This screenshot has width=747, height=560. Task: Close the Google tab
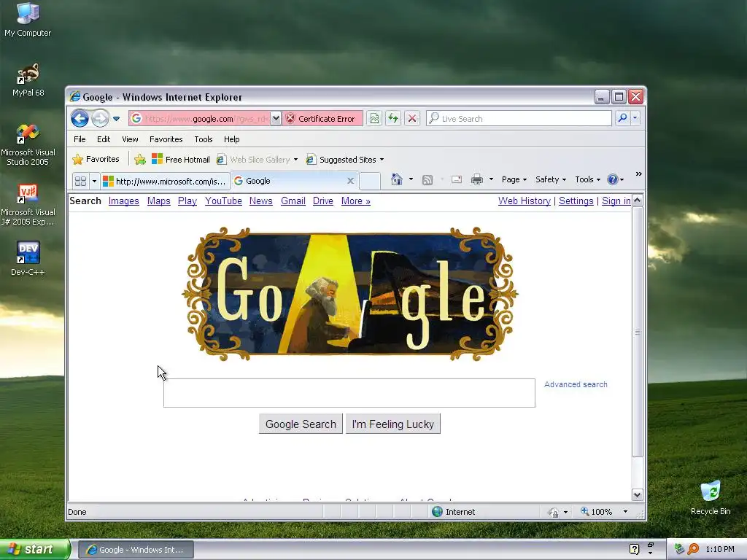click(x=351, y=181)
